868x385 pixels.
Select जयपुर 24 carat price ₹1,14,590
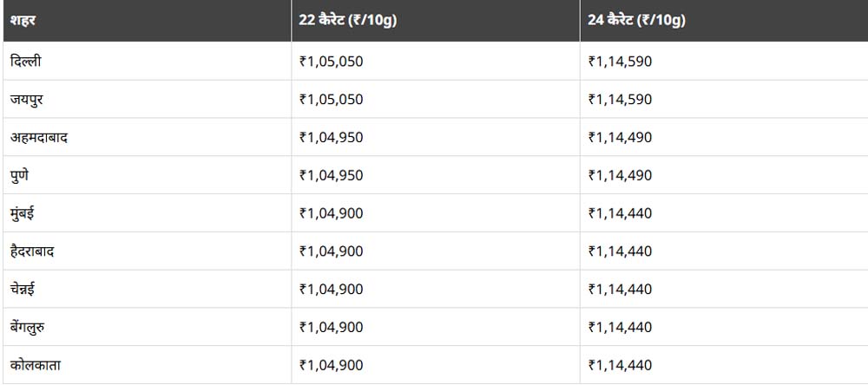coord(620,100)
